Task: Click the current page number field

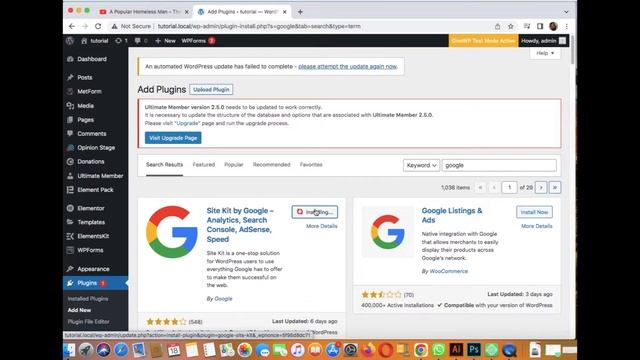Action: click(509, 187)
